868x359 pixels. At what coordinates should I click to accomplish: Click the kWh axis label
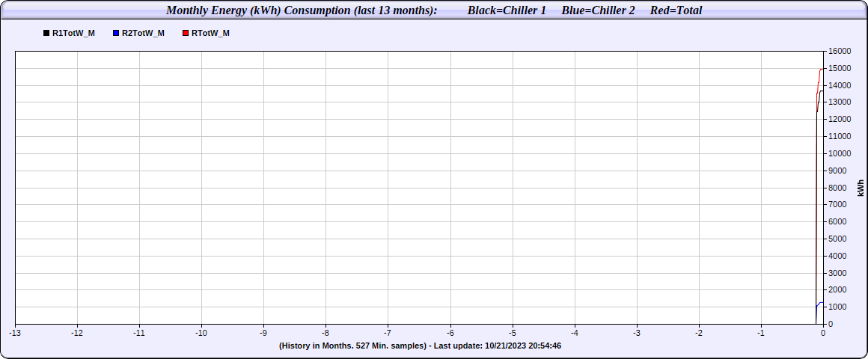pos(861,188)
